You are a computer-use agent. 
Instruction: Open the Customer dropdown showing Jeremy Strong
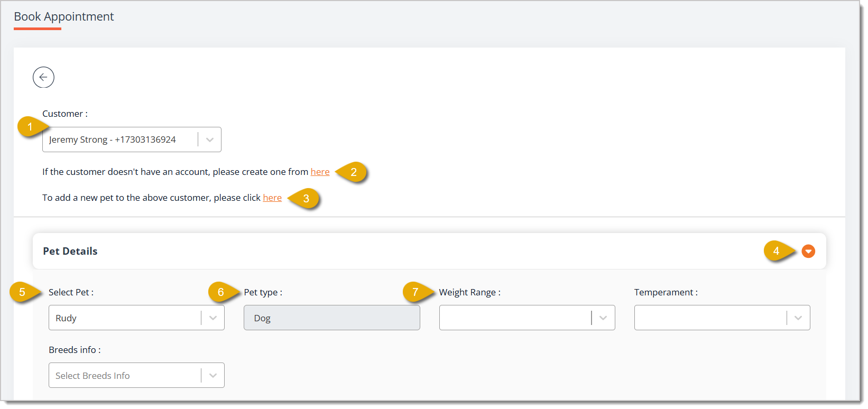click(x=132, y=140)
